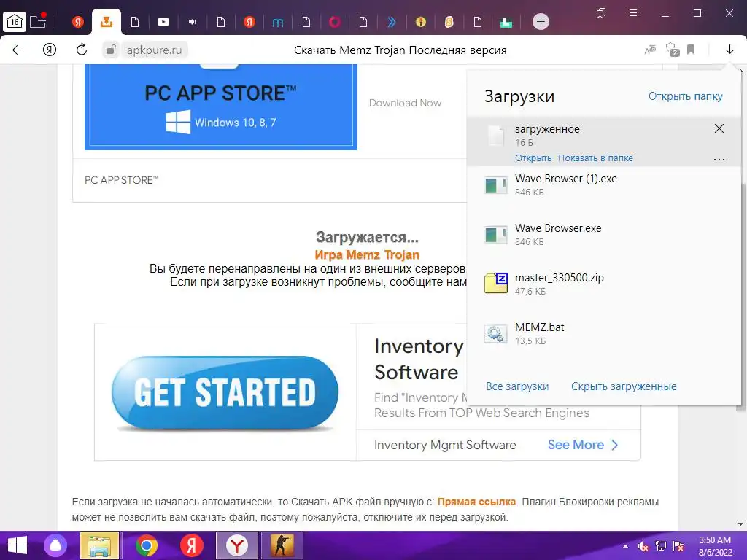
Task: Switch to the first red Yandex tab
Action: (x=77, y=22)
